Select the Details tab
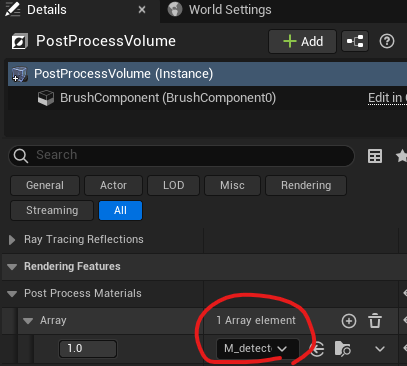Screen dimensions: 407x366 point(47,10)
